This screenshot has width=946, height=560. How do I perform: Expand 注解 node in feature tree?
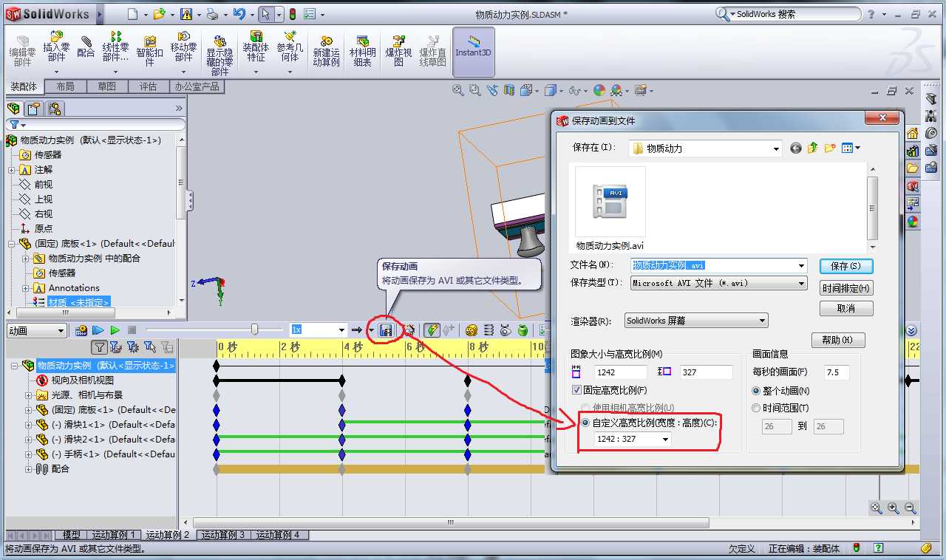[11, 170]
